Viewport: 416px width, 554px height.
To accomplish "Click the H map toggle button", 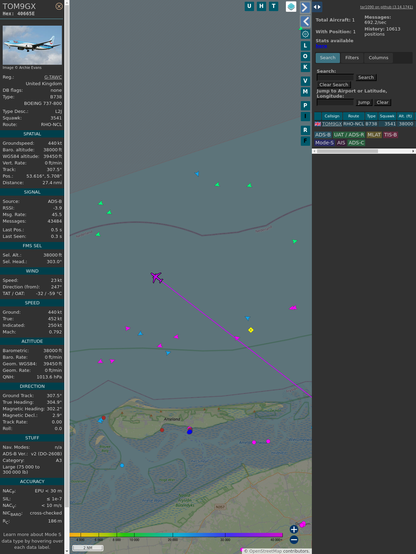I will coord(261,6).
